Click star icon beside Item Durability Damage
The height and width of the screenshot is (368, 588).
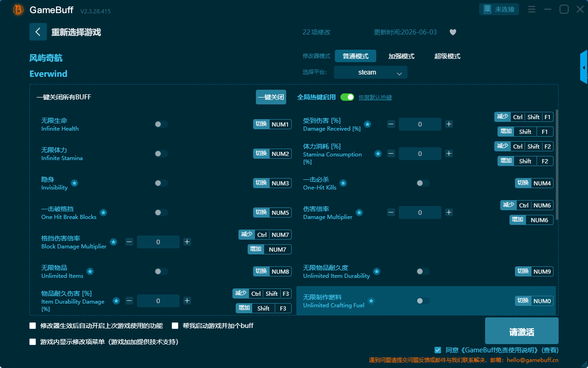point(116,301)
